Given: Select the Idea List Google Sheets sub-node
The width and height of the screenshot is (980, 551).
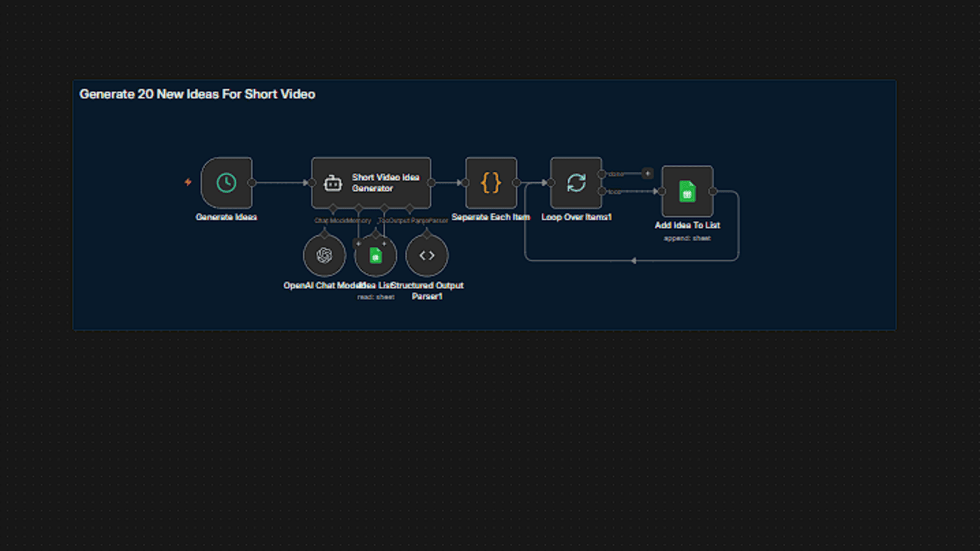Looking at the screenshot, I should (375, 255).
